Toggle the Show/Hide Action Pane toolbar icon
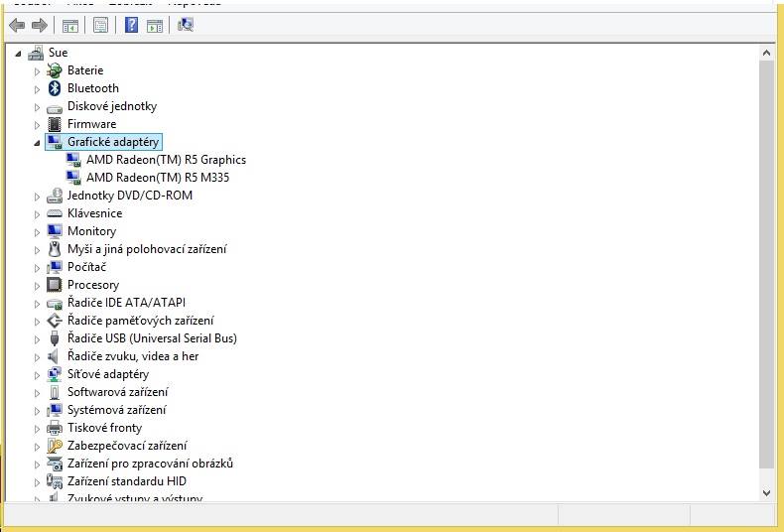The width and height of the screenshot is (784, 532). pos(155,26)
